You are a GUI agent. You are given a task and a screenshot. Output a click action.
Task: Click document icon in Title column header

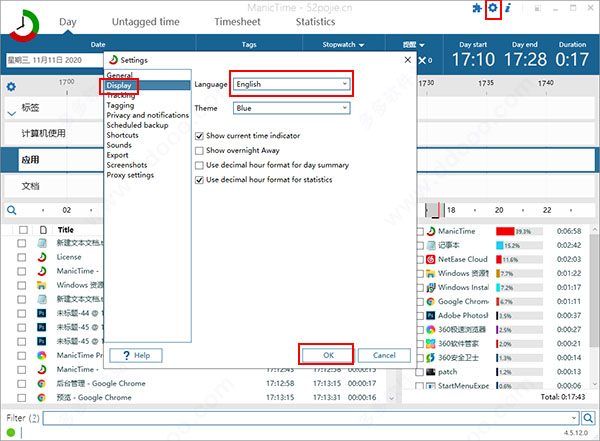43,230
